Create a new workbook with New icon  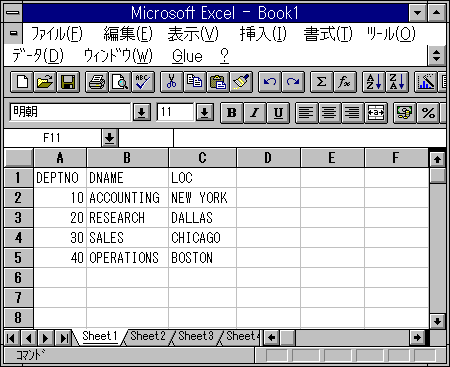22,82
